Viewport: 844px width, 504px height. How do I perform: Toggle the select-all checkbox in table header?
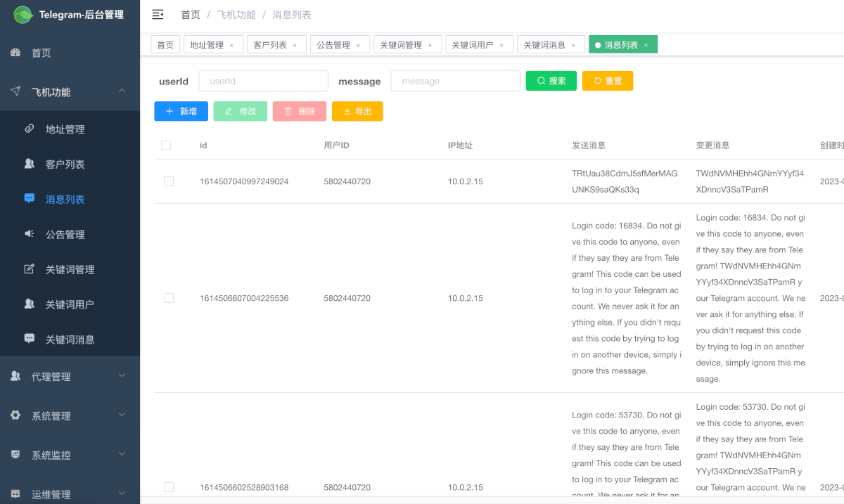coord(166,146)
